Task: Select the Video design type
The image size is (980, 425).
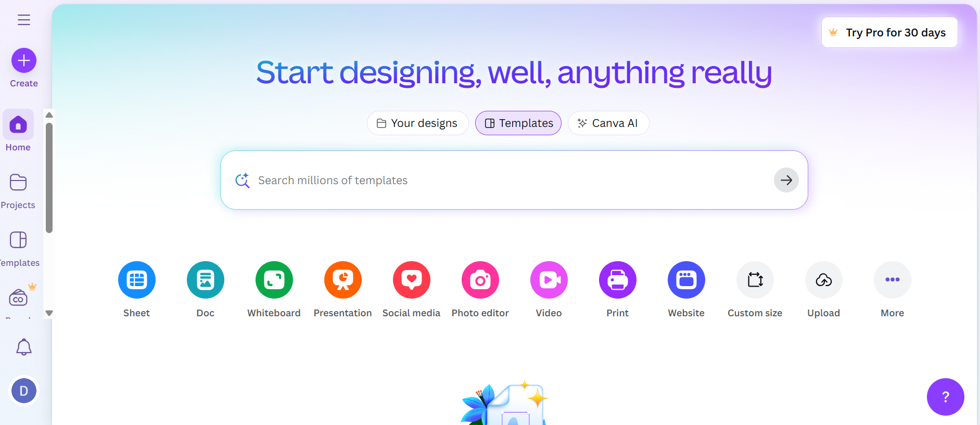Action: coord(549,280)
